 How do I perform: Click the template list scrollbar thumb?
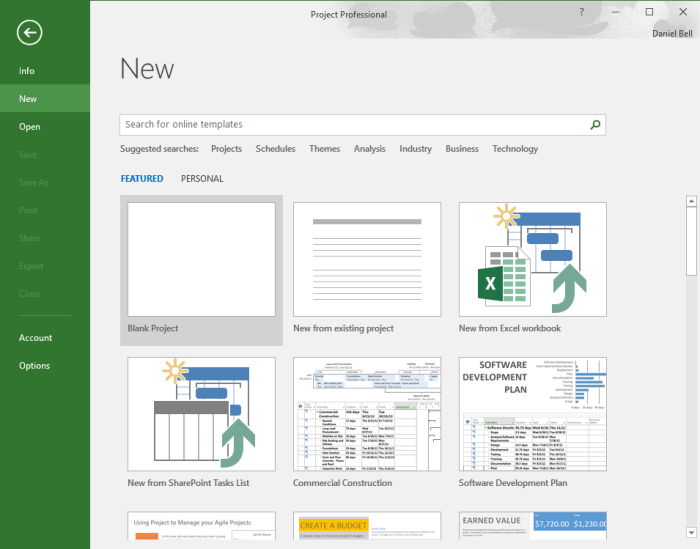coord(691,241)
